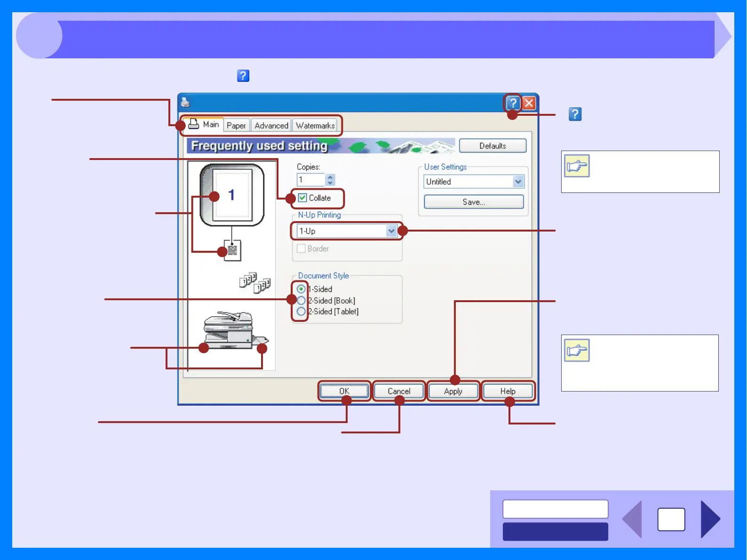This screenshot has width=747, height=560.
Task: Click the Defaults button
Action: (493, 146)
